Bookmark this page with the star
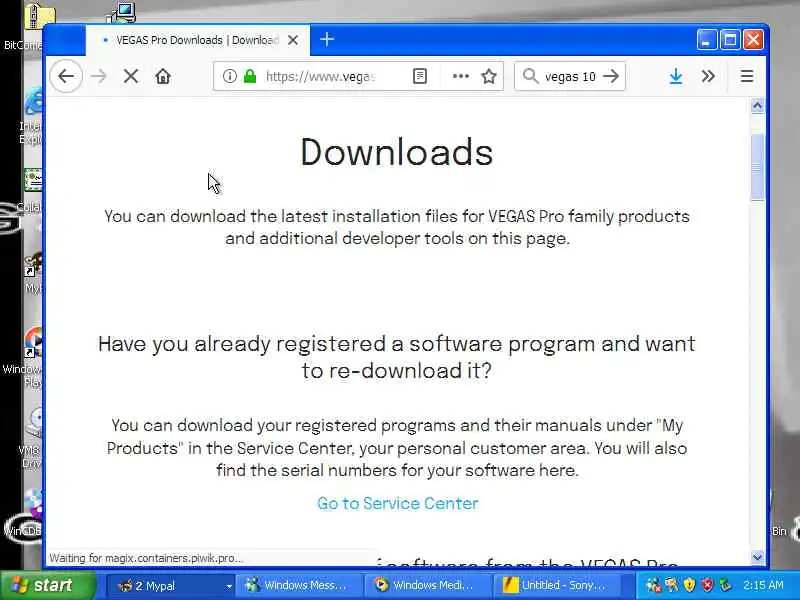This screenshot has height=600, width=800. coord(489,77)
